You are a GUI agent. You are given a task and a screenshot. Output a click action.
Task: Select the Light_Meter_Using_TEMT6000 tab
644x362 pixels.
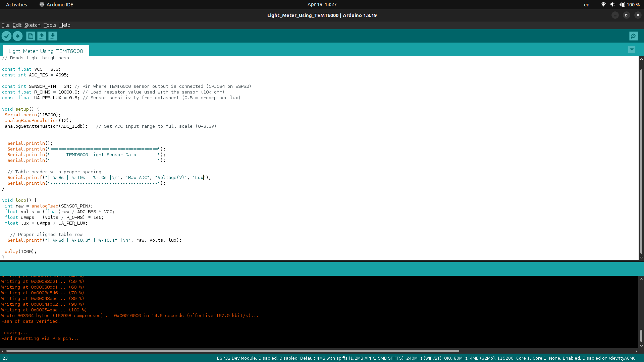[46, 51]
